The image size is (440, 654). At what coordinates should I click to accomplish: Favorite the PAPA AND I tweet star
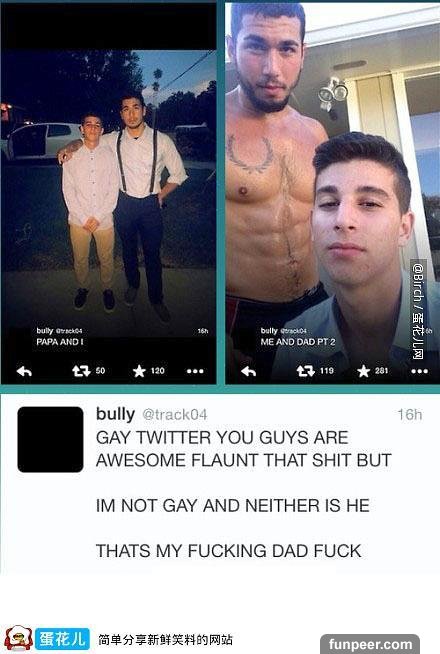pyautogui.click(x=139, y=371)
